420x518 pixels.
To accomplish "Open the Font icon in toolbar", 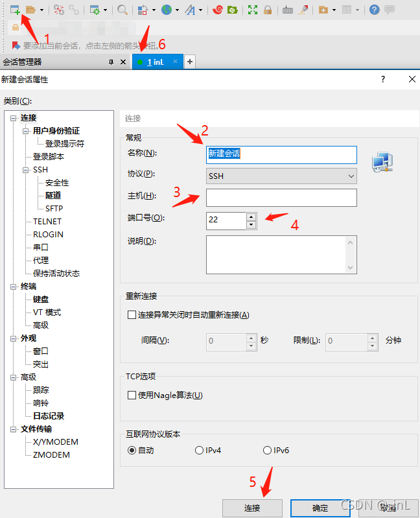I will point(190,10).
